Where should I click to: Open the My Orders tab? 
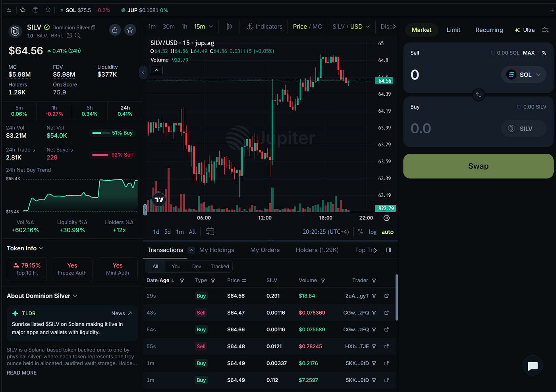[265, 250]
